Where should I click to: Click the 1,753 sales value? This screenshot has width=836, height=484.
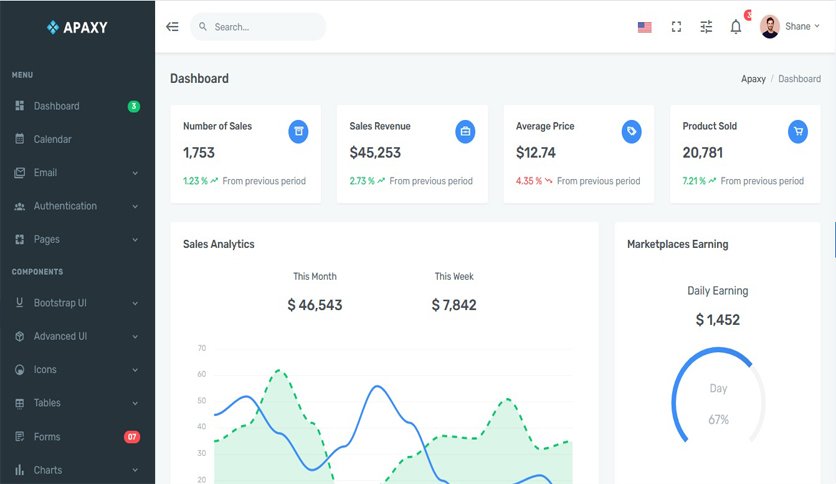(x=199, y=153)
